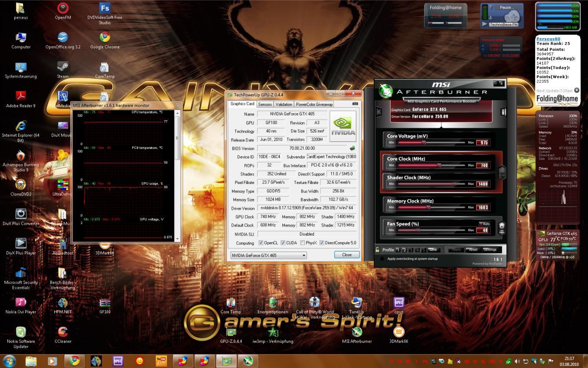
Task: Open the Steam desktop icon
Action: [62, 70]
